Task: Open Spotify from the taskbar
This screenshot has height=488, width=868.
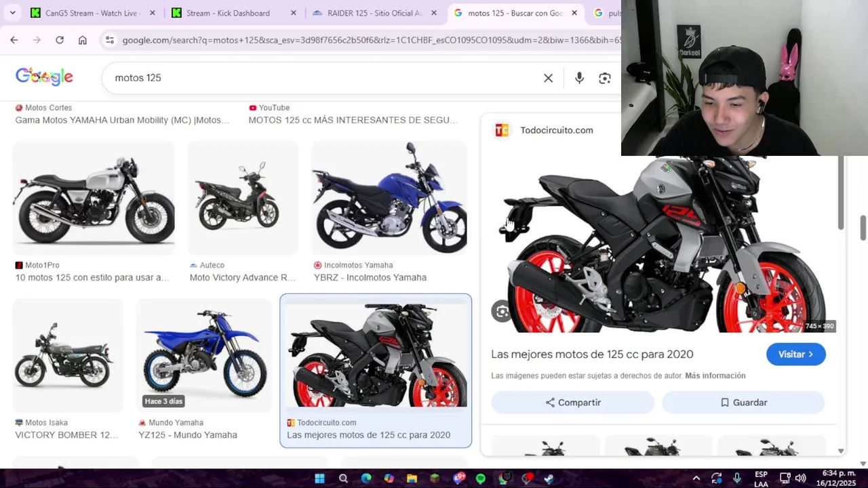Action: pos(481,479)
